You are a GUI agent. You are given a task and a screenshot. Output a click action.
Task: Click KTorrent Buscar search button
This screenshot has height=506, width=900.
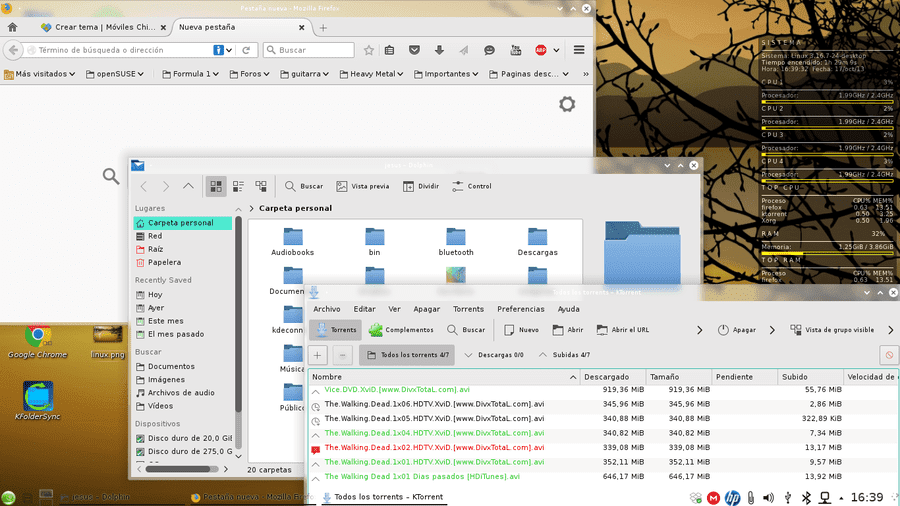point(465,330)
